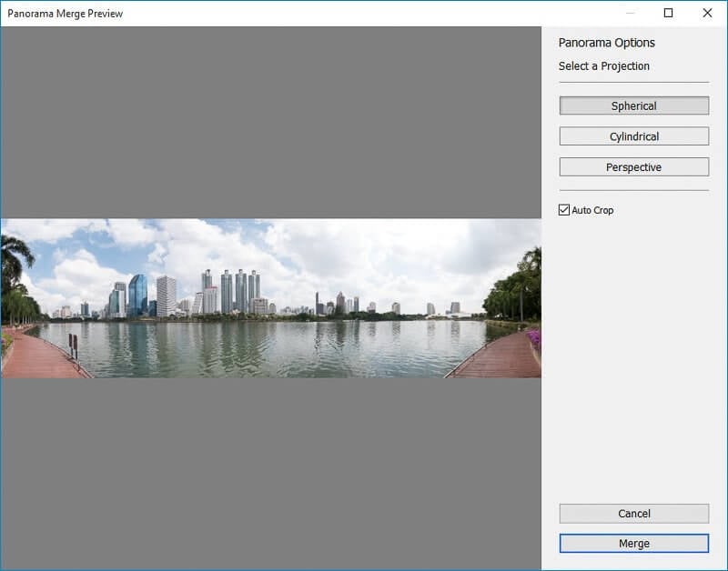Viewport: 728px width, 571px height.
Task: Maximize the Panorama Merge Preview window
Action: coord(668,13)
